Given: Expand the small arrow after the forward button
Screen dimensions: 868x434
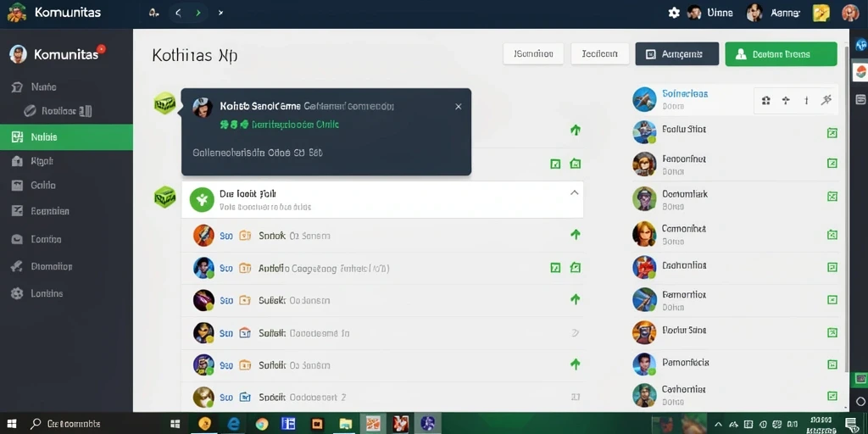Looking at the screenshot, I should (x=220, y=12).
